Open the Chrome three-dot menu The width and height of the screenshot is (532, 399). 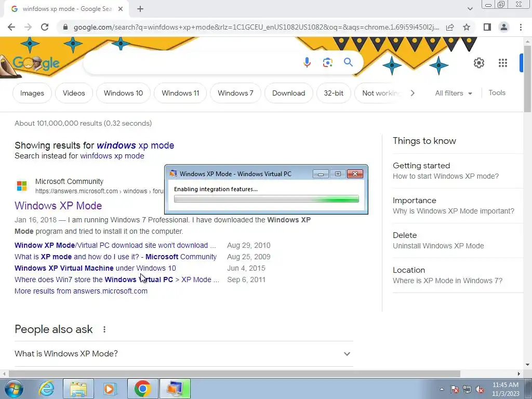point(521,27)
